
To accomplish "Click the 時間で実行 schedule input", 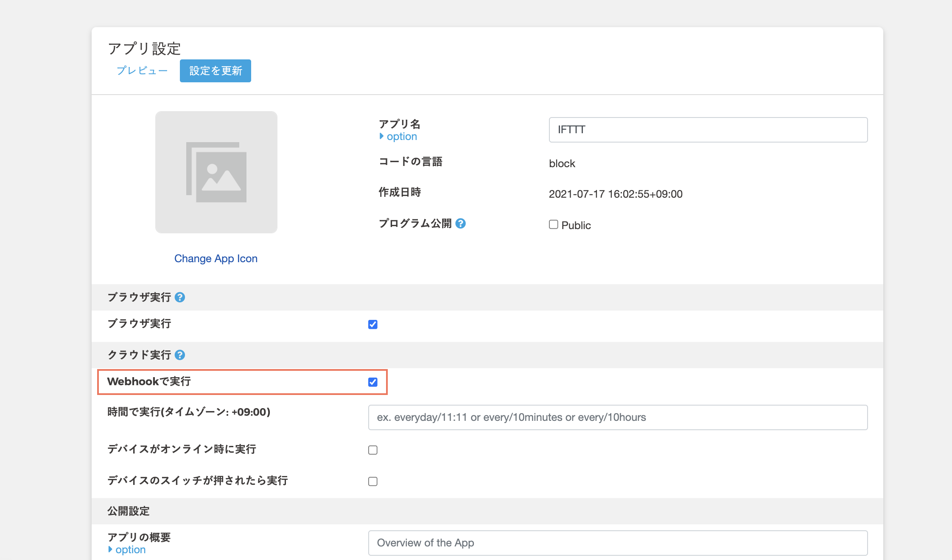I will 617,417.
